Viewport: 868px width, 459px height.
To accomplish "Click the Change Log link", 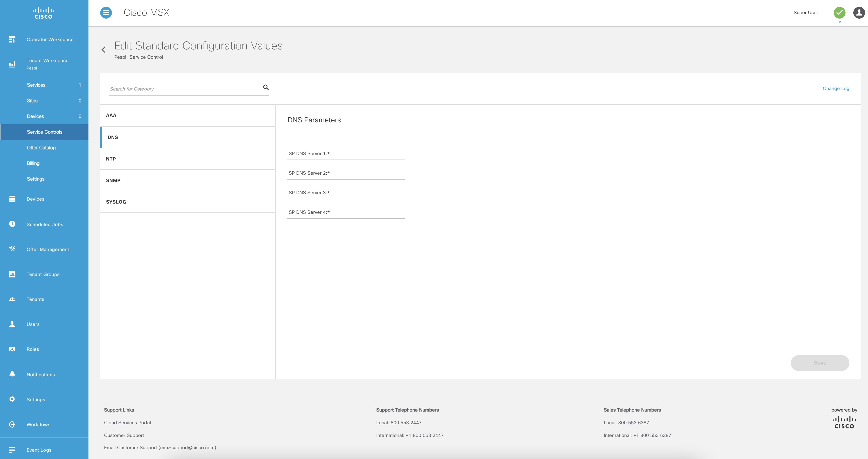I will click(x=836, y=88).
